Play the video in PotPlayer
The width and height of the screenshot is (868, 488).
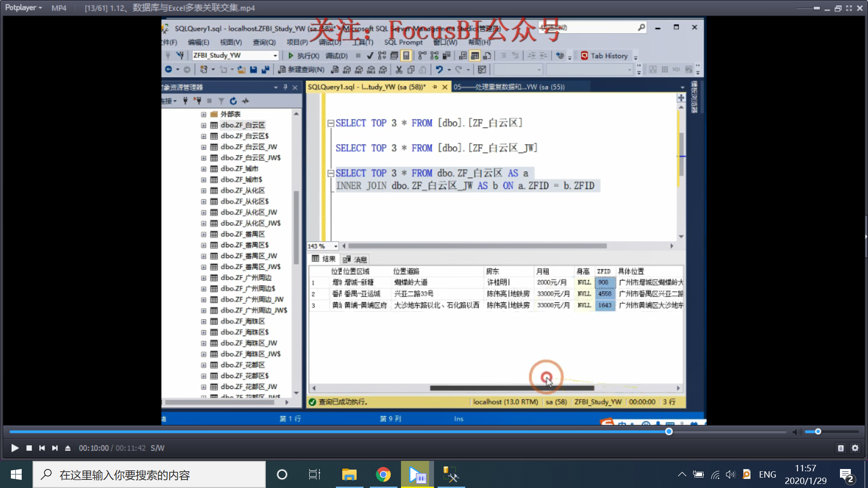coord(14,448)
